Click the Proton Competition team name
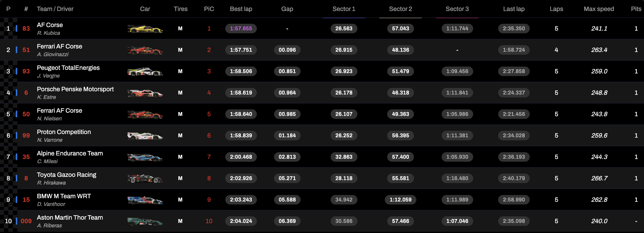 tap(64, 132)
